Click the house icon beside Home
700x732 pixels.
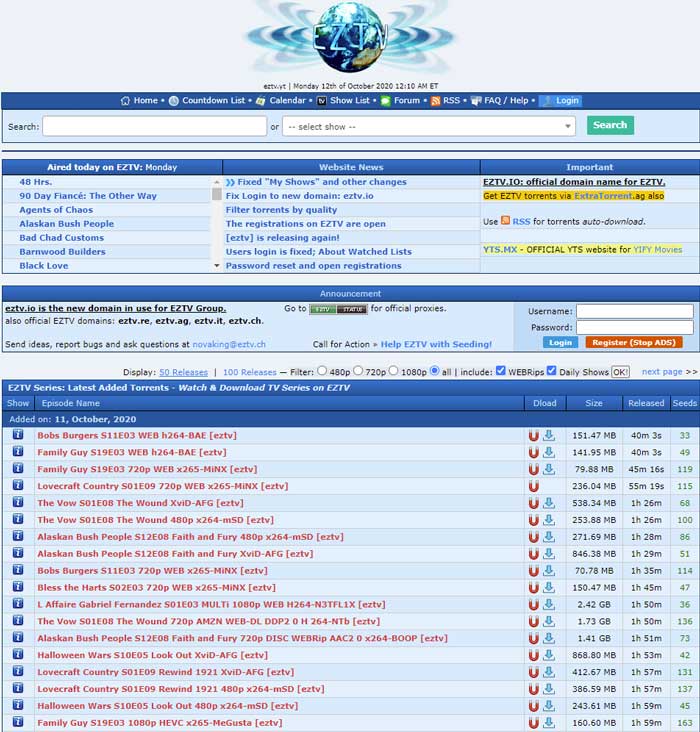point(125,101)
